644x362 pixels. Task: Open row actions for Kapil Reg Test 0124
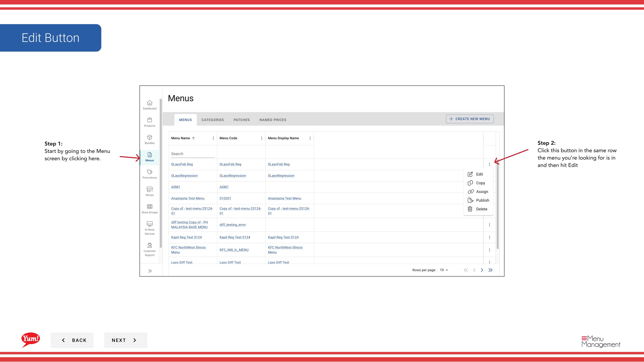pyautogui.click(x=489, y=237)
